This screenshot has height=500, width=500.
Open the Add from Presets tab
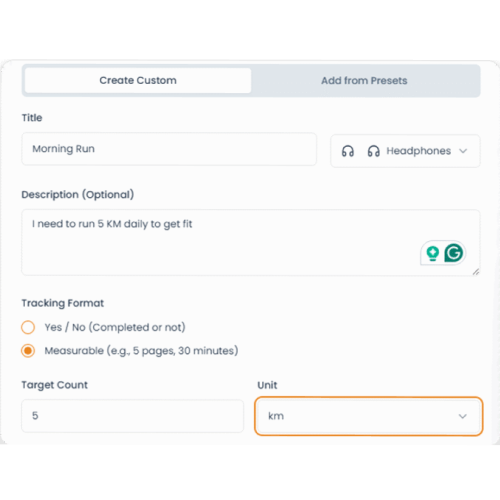[x=364, y=81]
